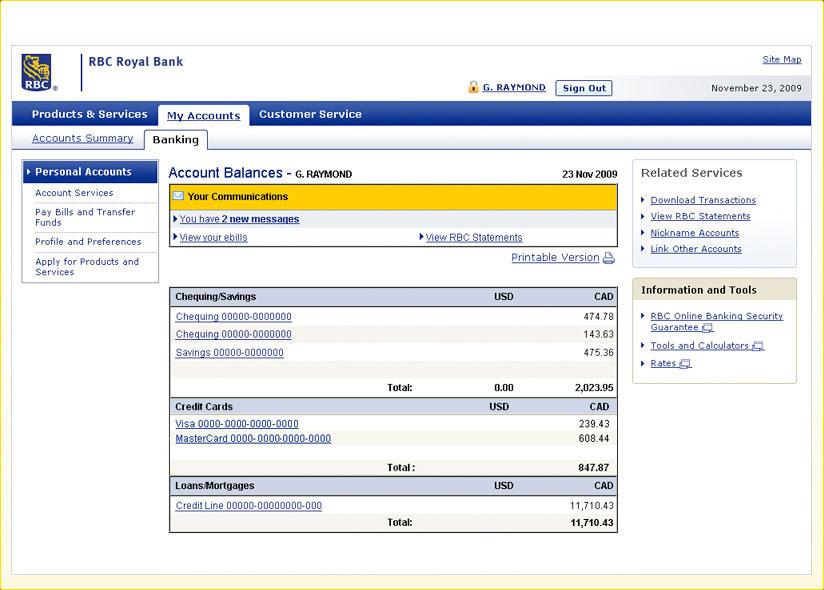824x590 pixels.
Task: Open RBC Online Banking Security Guarantee link
Action: (716, 322)
